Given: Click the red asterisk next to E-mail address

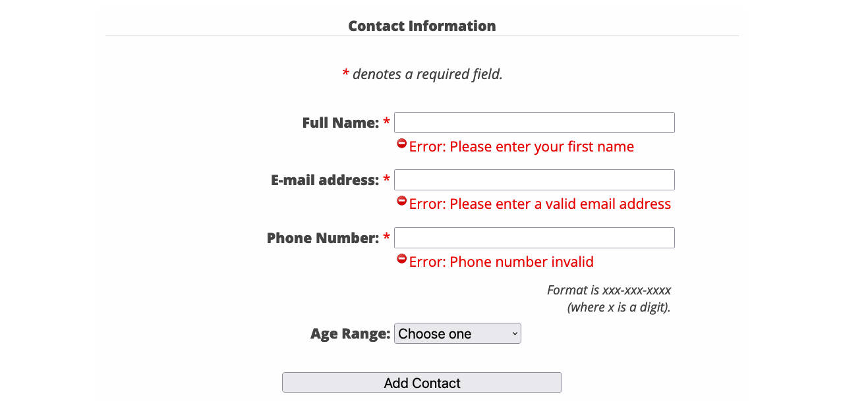Looking at the screenshot, I should click(385, 179).
